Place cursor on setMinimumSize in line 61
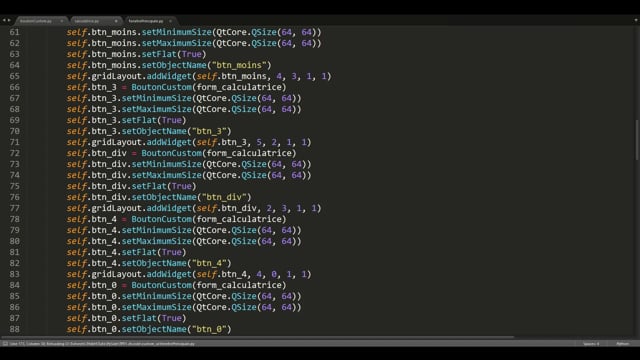The image size is (640, 360). [177, 32]
